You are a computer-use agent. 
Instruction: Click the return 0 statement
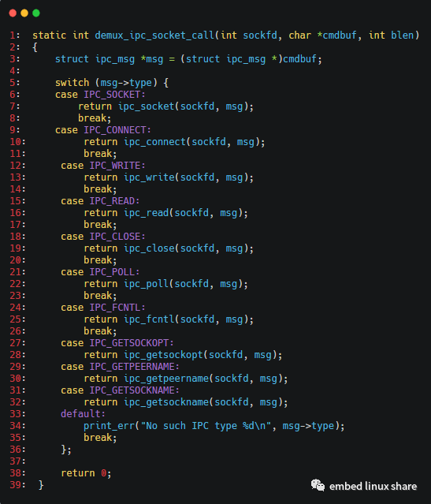(x=86, y=473)
